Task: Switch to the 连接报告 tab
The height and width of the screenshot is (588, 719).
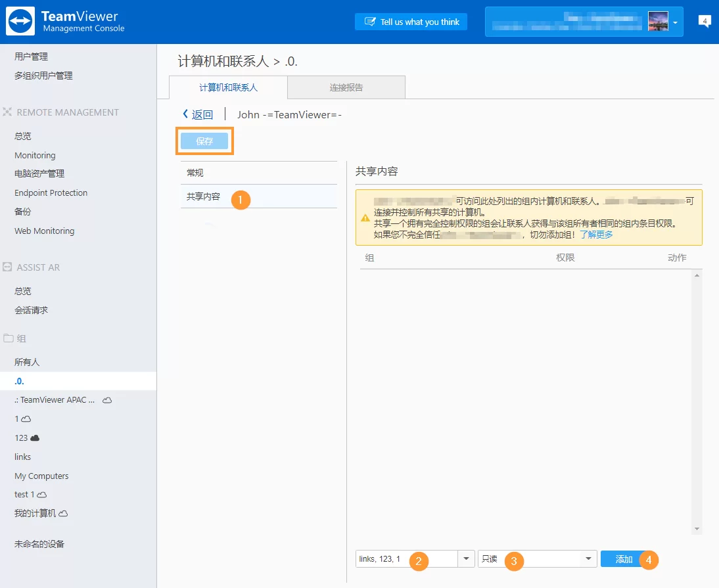Action: point(346,87)
